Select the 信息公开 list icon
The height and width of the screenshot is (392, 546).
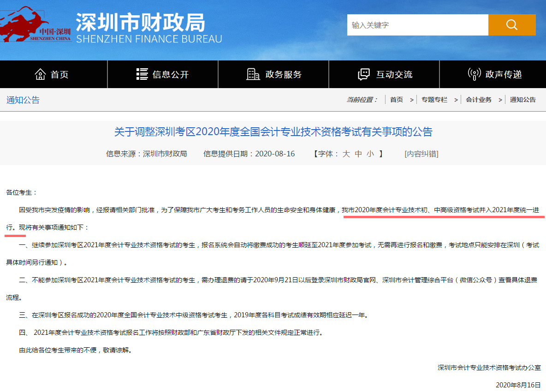pyautogui.click(x=142, y=74)
